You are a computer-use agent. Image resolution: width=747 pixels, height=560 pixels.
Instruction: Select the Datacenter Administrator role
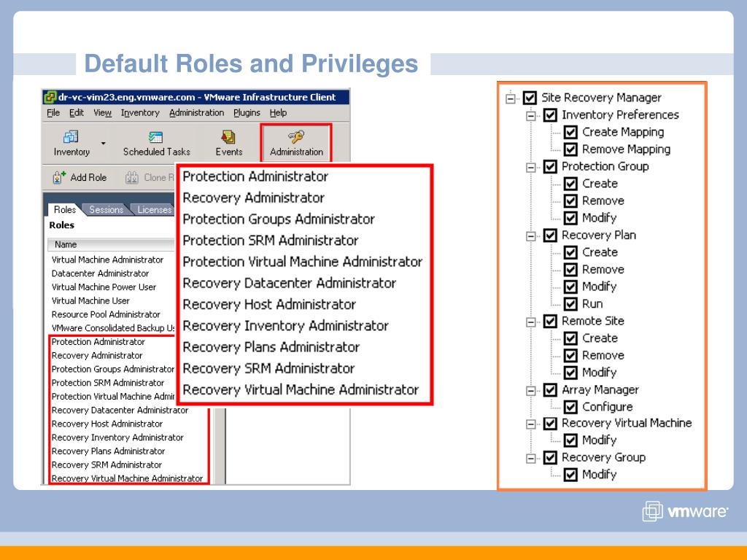click(100, 274)
